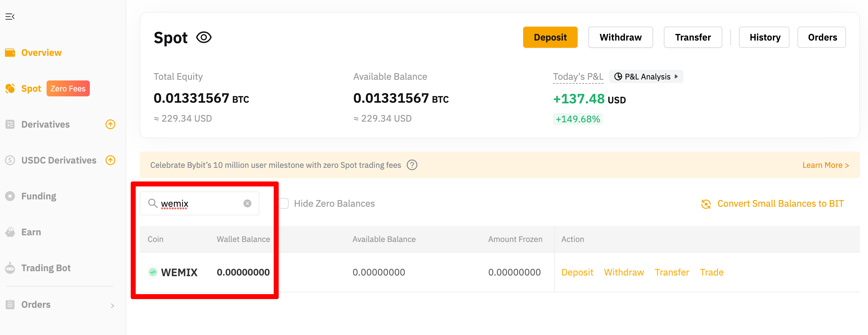This screenshot has width=868, height=335.
Task: Click the Learn More link
Action: click(825, 165)
